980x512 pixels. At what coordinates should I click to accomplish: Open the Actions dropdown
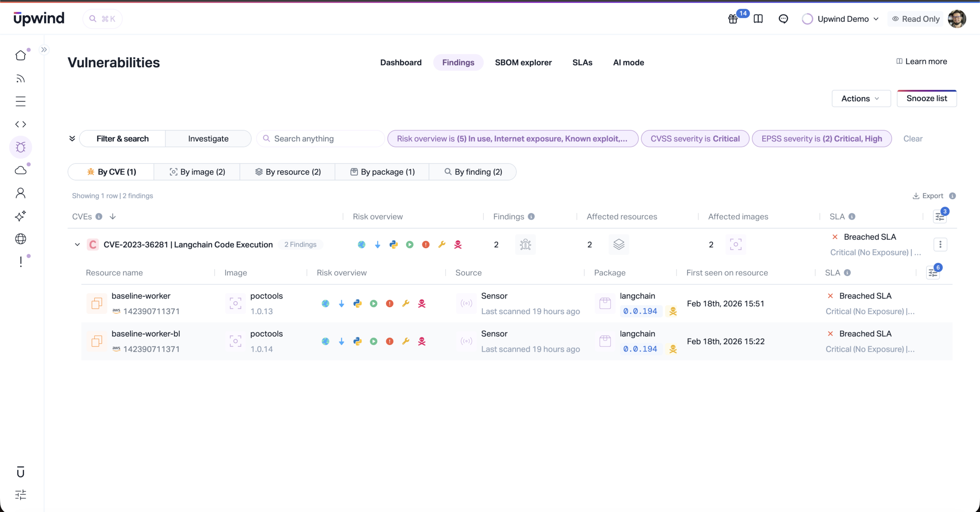[x=861, y=99]
